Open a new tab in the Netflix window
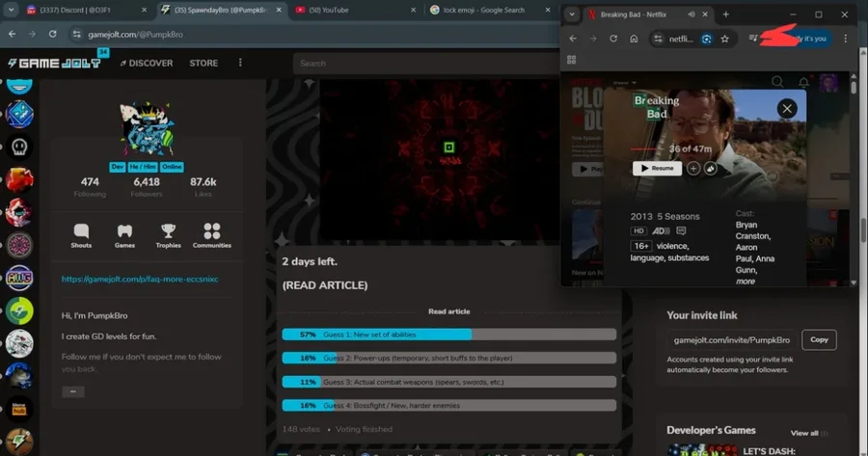 [x=725, y=14]
